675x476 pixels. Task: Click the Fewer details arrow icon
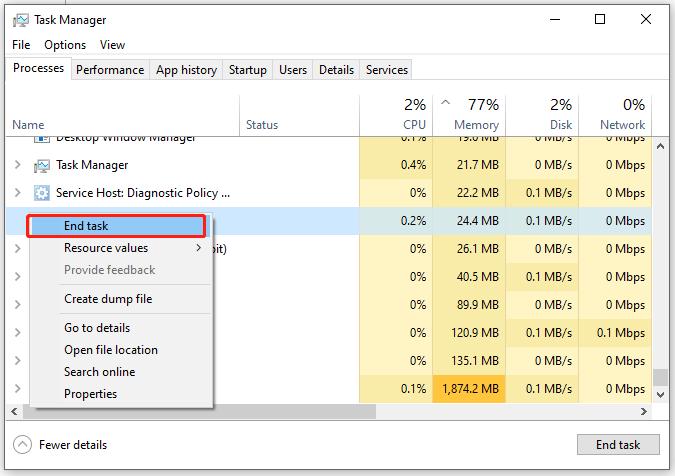point(22,444)
